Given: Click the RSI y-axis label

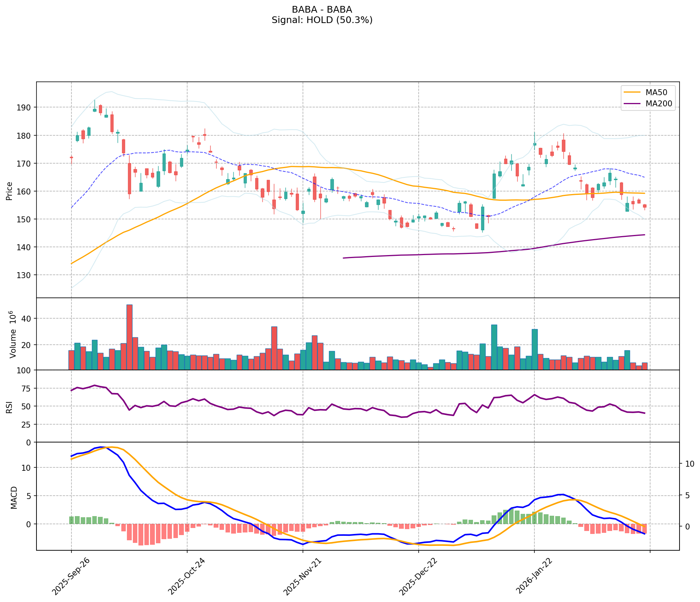Looking at the screenshot, I should 9,407.
